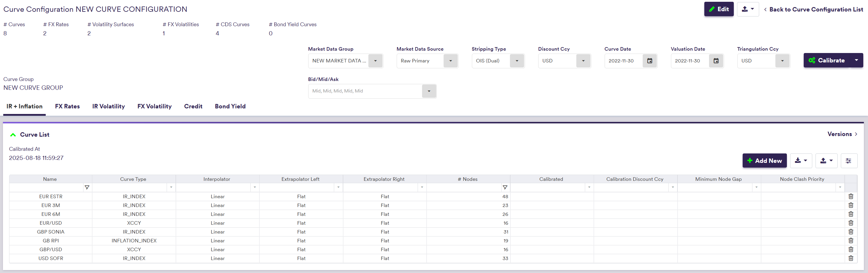Open the curve list download menu
Screen dimensions: 868x273
801,161
